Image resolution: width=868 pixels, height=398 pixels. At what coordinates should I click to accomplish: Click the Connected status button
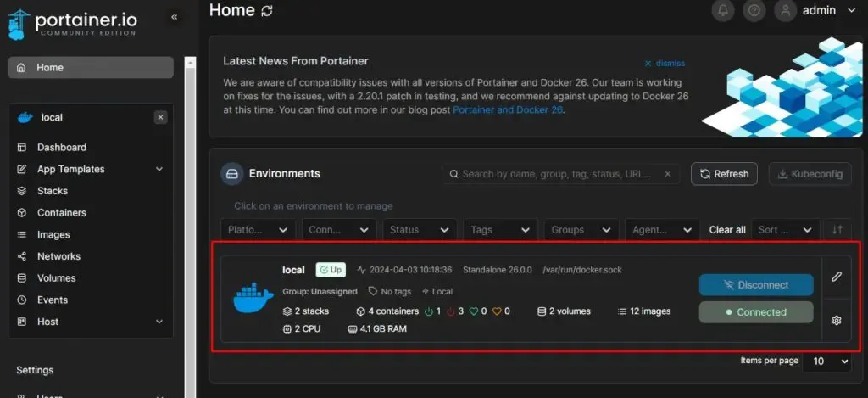[756, 312]
